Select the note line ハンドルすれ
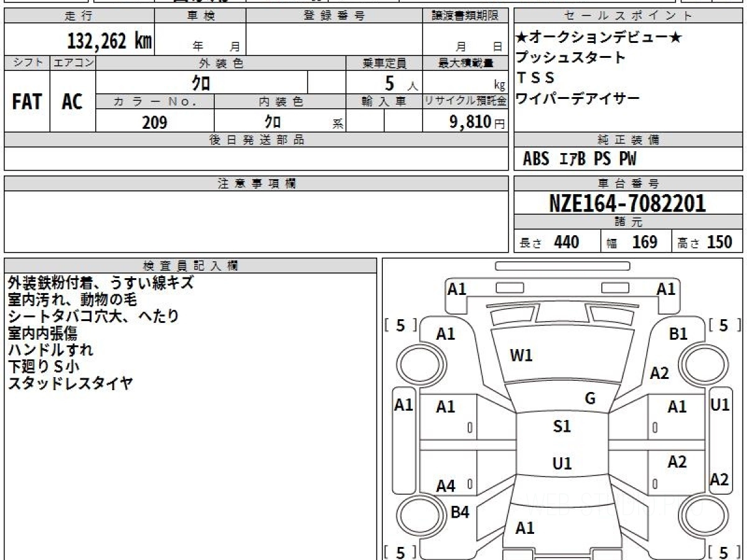Image resolution: width=747 pixels, height=560 pixels. pyautogui.click(x=50, y=350)
